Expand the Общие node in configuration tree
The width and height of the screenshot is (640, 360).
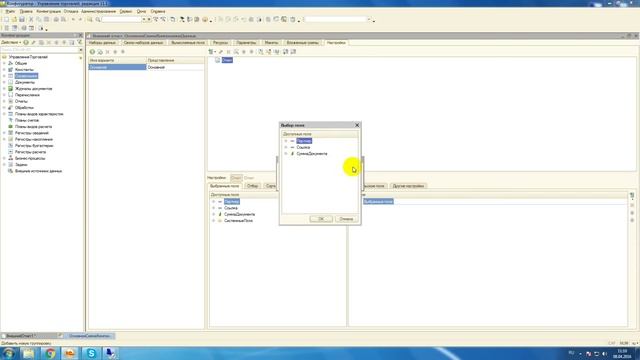pyautogui.click(x=4, y=64)
